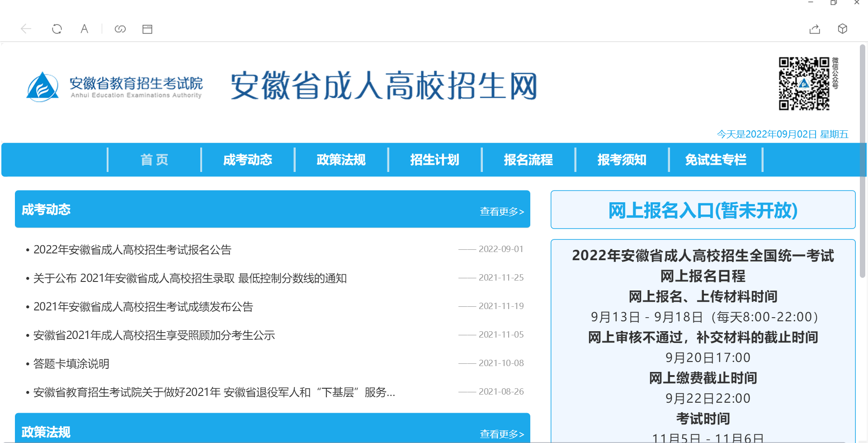868x443 pixels.
Task: Open the 3D cube icon
Action: coord(842,29)
